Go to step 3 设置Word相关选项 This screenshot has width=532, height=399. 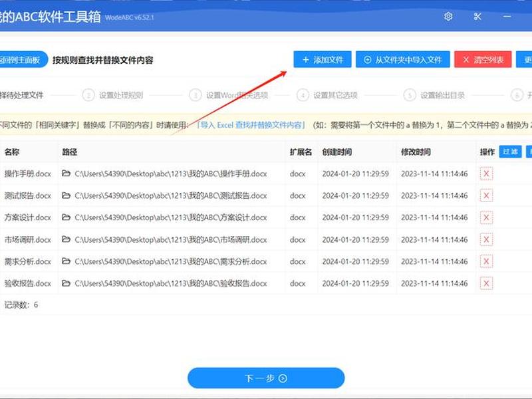(x=229, y=95)
